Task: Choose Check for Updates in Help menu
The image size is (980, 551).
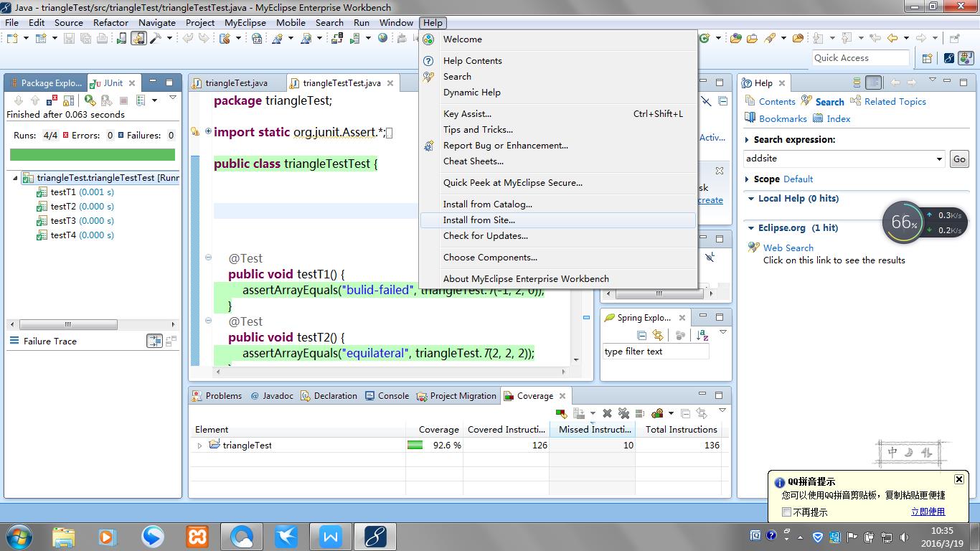Action: tap(558, 236)
